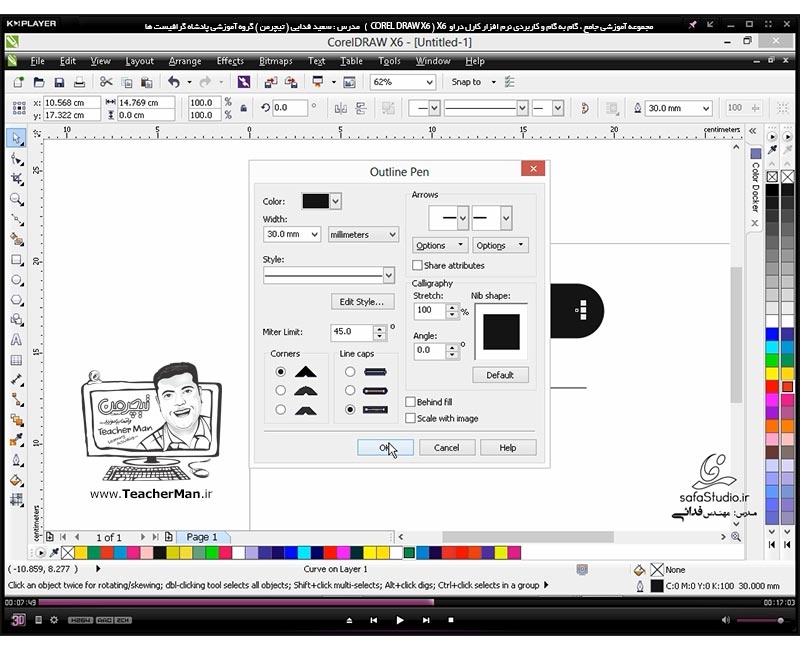
Task: Close the Outline Pen dialog
Action: (533, 168)
